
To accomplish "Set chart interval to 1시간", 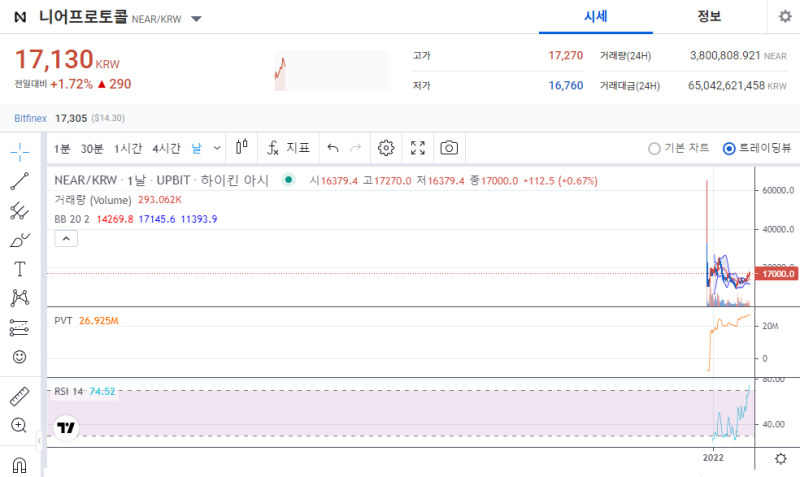I will point(128,148).
